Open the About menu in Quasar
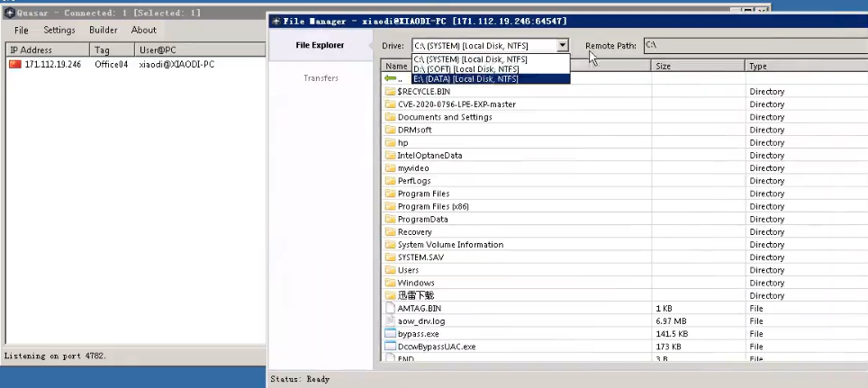868x388 pixels. [143, 30]
